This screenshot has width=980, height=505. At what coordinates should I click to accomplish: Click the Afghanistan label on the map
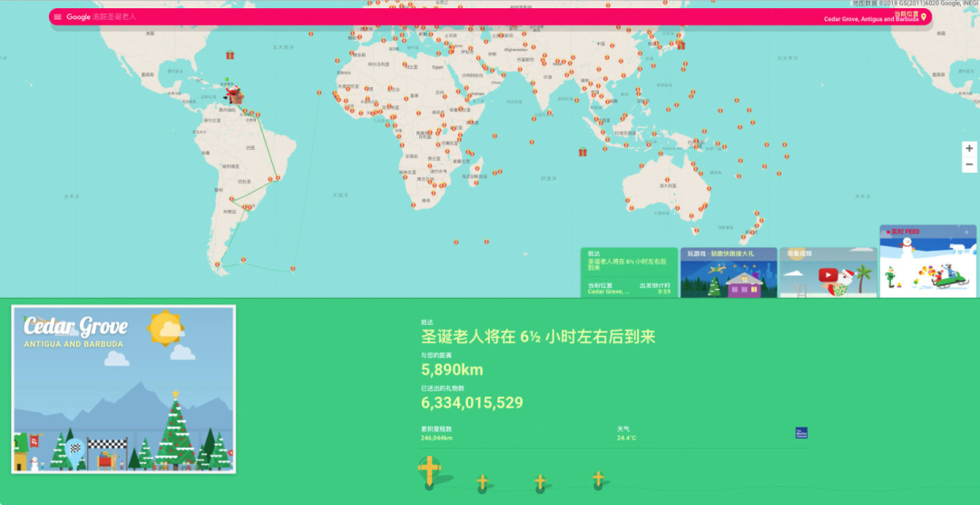(x=516, y=49)
